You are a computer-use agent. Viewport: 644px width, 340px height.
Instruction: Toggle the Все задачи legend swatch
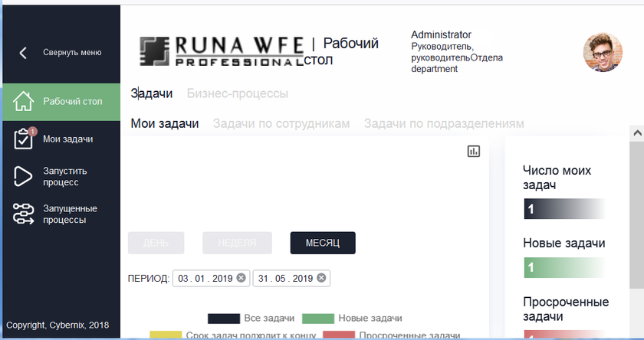[x=224, y=318]
